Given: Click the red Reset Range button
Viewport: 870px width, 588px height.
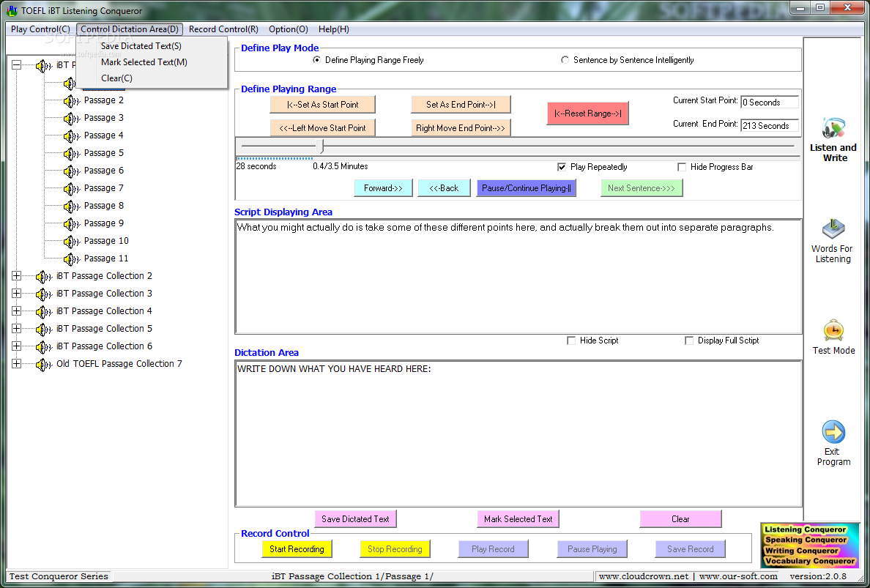Looking at the screenshot, I should [x=587, y=113].
